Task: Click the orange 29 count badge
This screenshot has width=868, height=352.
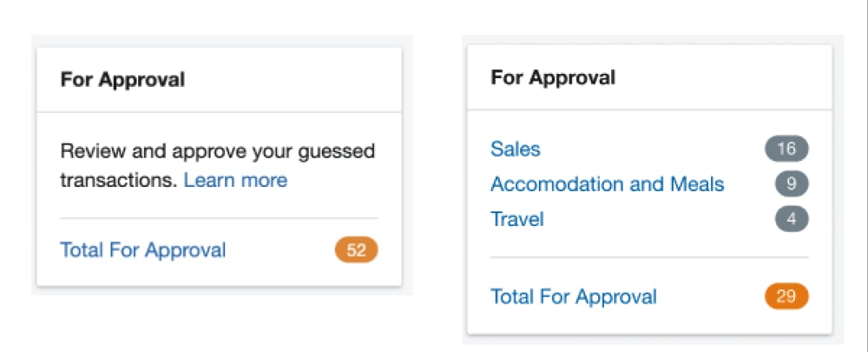Action: 786,296
